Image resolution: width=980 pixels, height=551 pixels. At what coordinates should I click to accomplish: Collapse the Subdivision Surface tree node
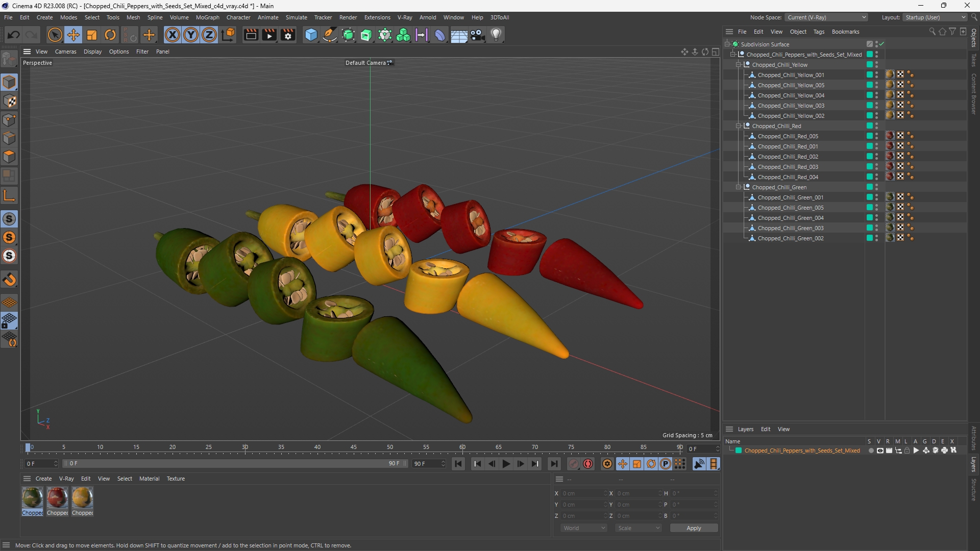tap(727, 44)
